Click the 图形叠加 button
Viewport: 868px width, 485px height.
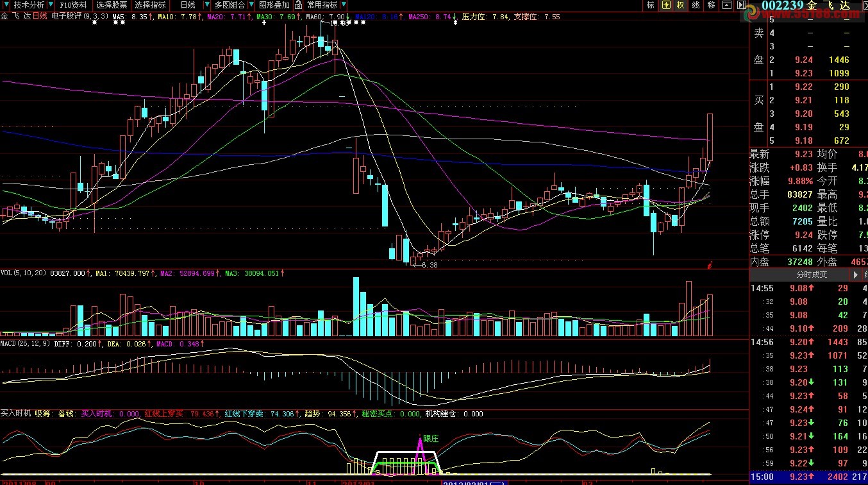click(x=274, y=5)
